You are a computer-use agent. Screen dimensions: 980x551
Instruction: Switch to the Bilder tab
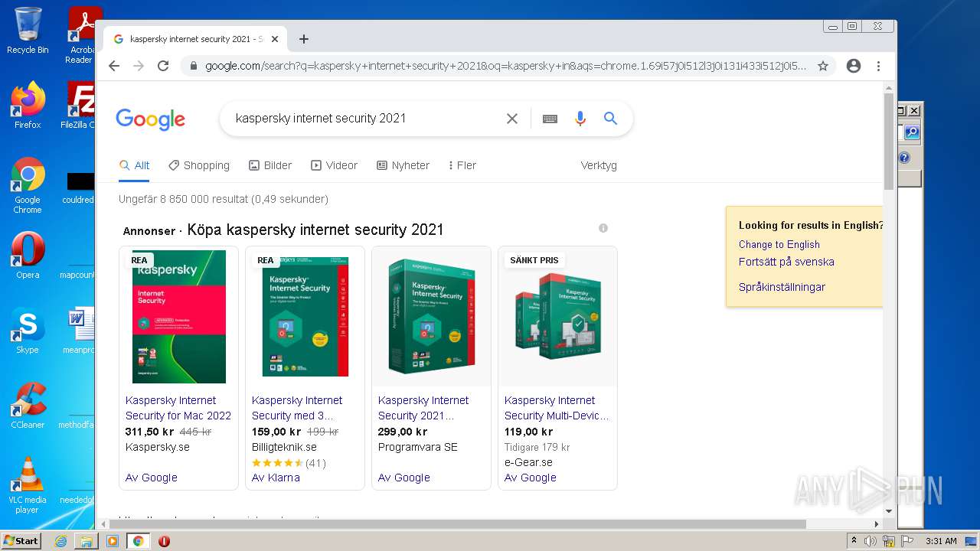270,165
